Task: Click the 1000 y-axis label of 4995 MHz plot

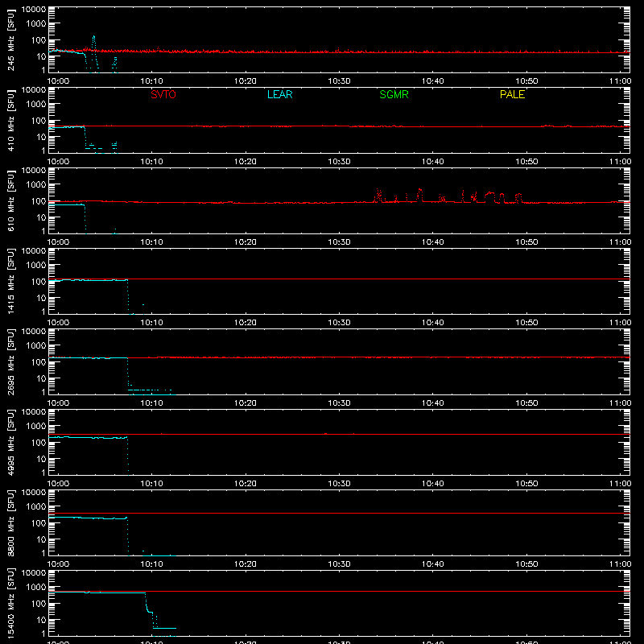Action: point(36,427)
